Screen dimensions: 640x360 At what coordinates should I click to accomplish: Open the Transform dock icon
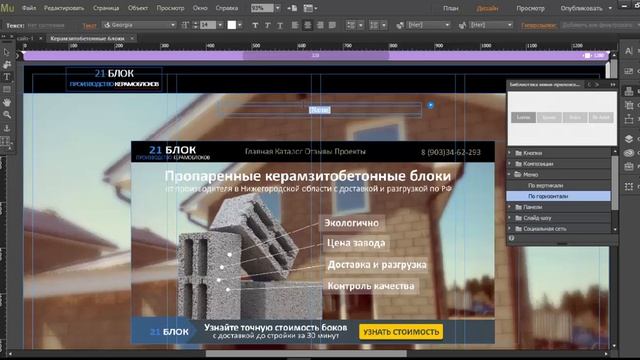coord(629,119)
